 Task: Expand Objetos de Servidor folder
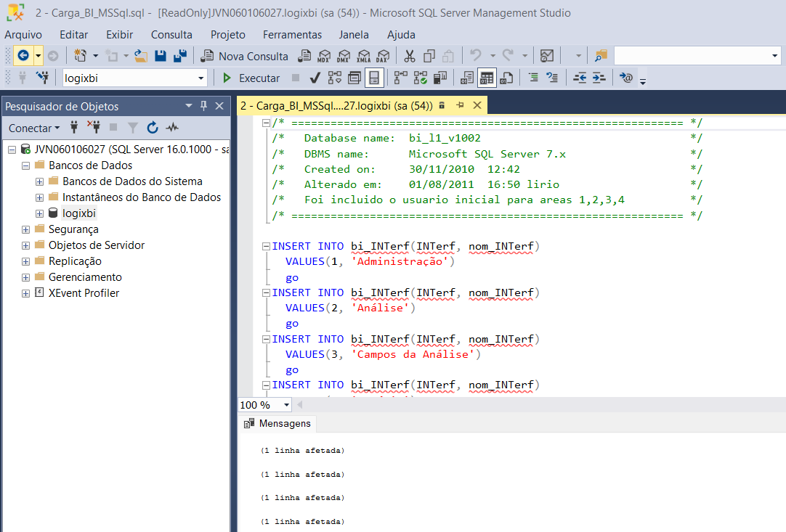coord(25,246)
